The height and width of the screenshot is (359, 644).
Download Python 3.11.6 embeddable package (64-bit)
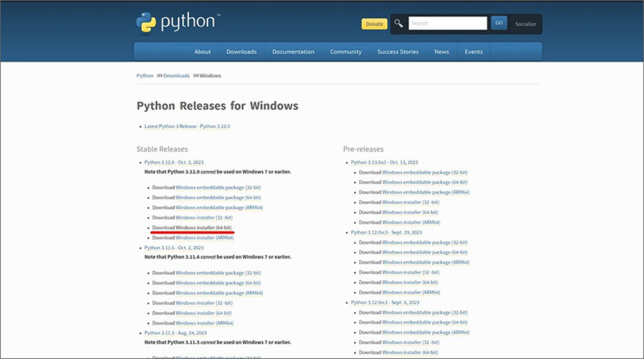click(218, 283)
